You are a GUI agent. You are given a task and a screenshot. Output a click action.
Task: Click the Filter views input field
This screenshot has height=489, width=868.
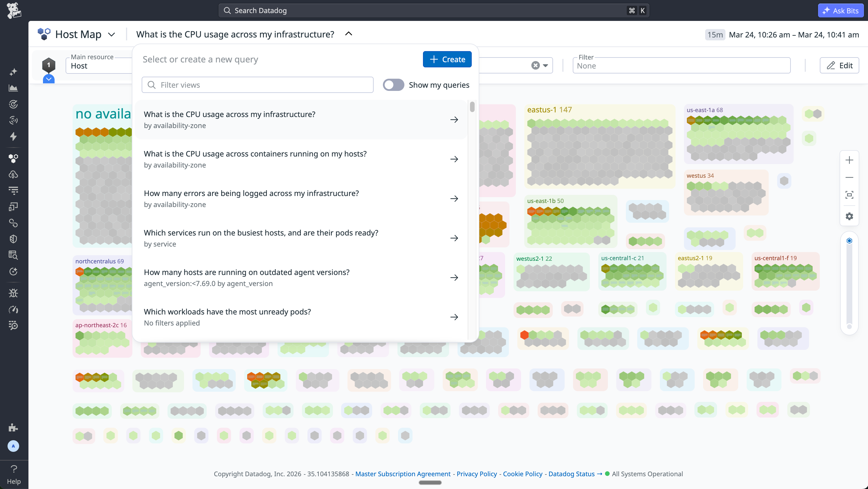[257, 85]
